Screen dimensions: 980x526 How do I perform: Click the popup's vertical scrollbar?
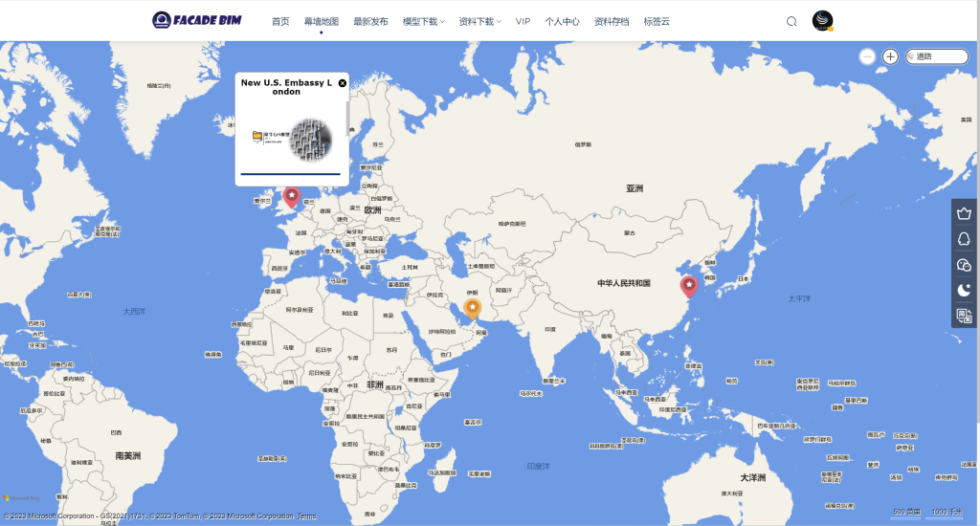pyautogui.click(x=346, y=119)
